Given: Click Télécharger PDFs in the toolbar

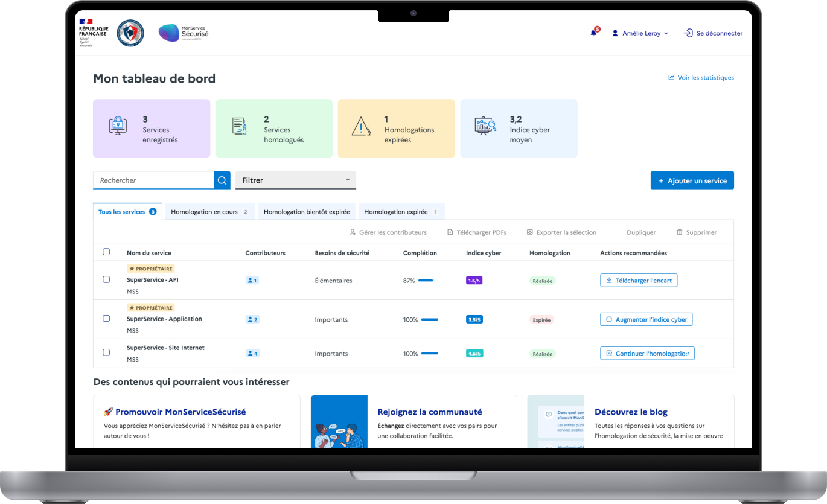Looking at the screenshot, I should 477,232.
